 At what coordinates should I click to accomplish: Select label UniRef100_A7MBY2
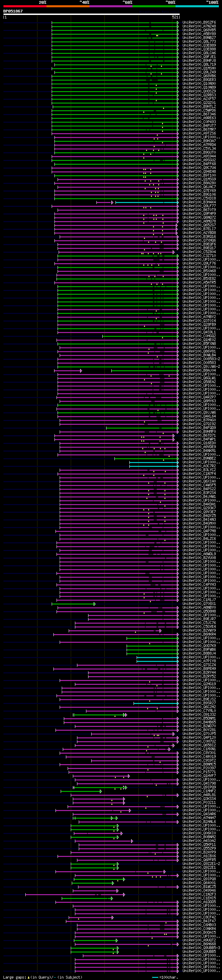pyautogui.click(x=199, y=317)
